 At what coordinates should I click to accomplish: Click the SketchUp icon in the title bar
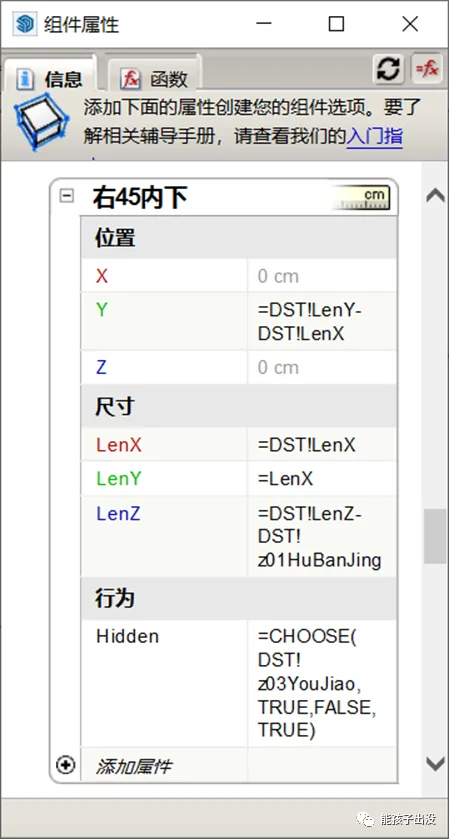pyautogui.click(x=25, y=24)
